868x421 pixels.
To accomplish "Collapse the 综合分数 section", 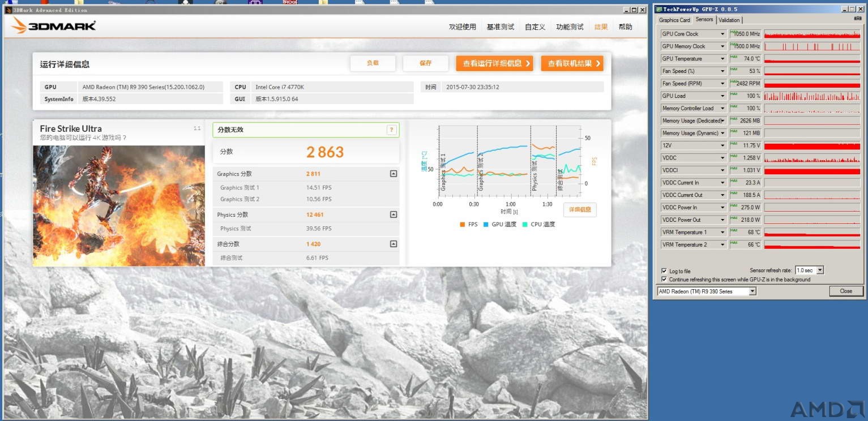I will [394, 244].
